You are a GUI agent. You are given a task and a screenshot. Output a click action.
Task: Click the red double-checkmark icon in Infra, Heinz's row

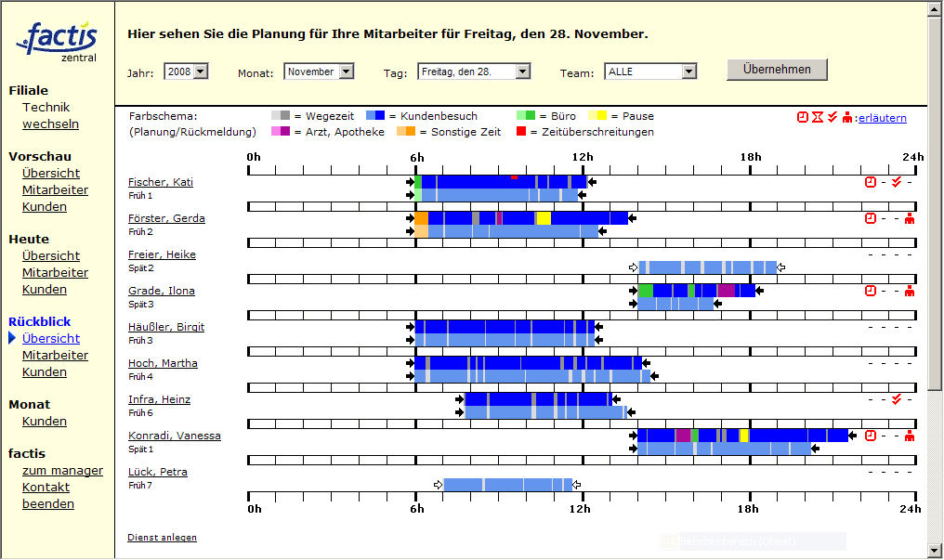coord(896,399)
